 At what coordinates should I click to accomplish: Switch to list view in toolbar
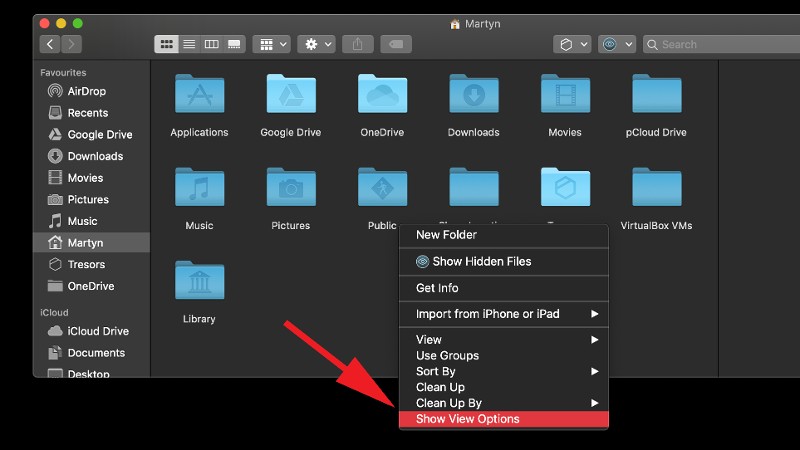(x=189, y=44)
